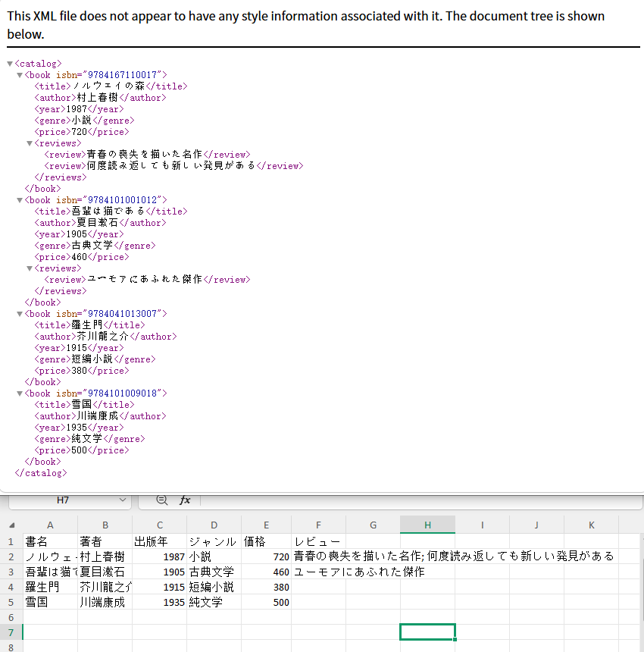
Task: Select row 3 header
Action: pos(11,572)
